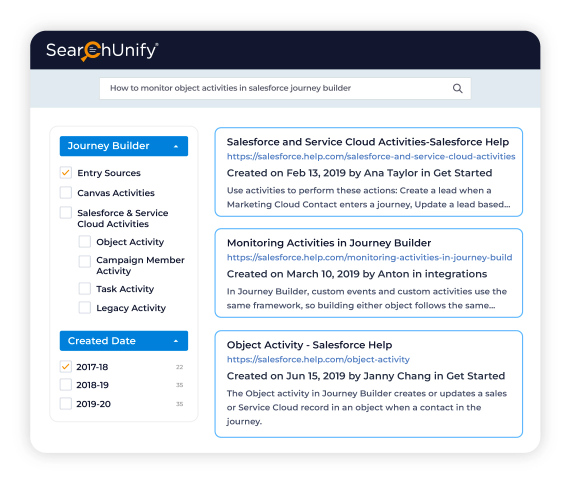Open the object-activity URL link
The image size is (570, 482).
[318, 360]
